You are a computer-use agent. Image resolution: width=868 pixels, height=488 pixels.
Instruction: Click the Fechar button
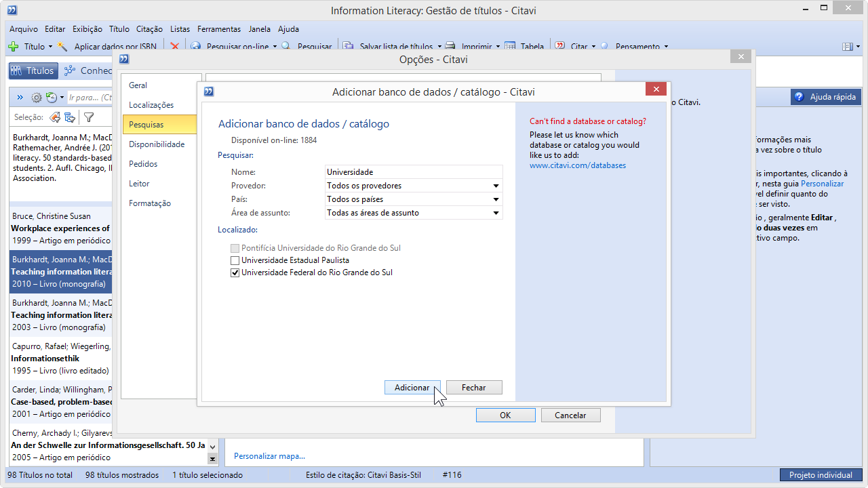click(474, 388)
